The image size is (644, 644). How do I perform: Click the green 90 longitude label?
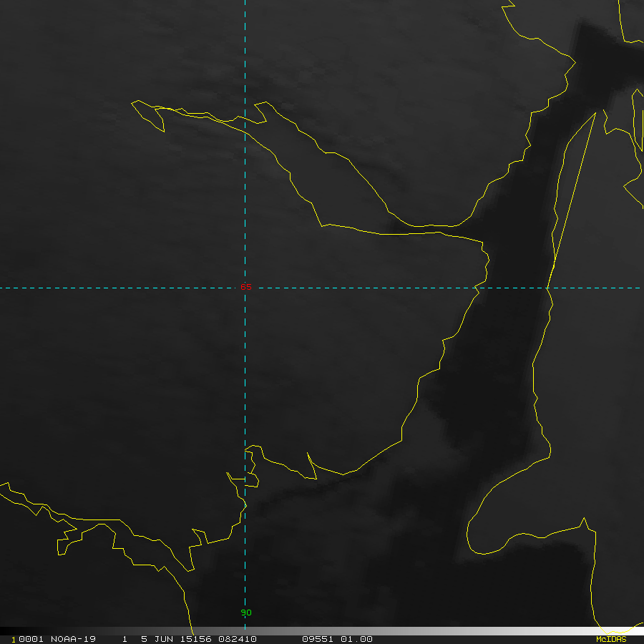click(246, 613)
